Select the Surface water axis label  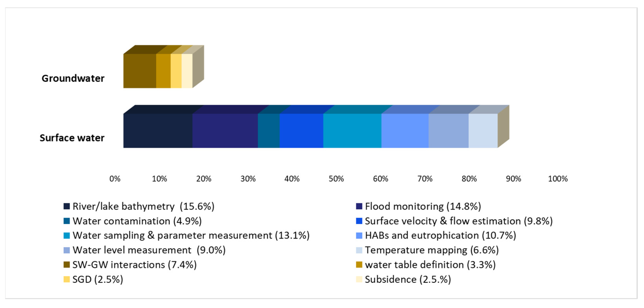[x=72, y=138]
